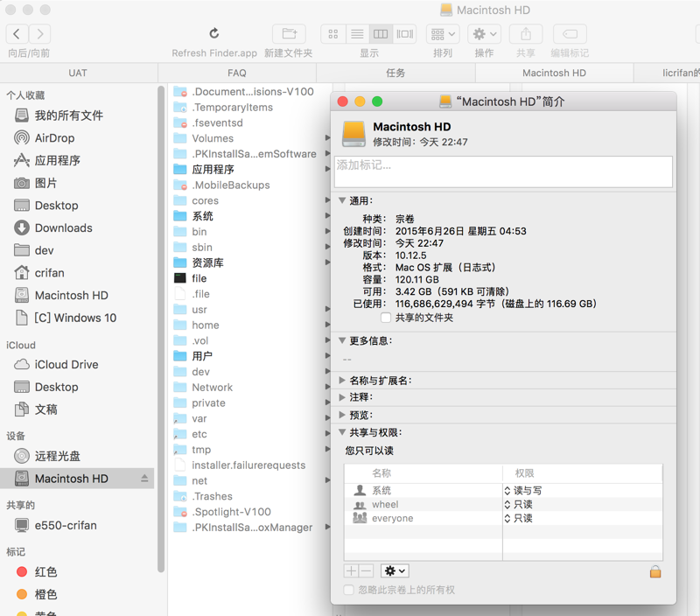Switch to icon grid view

[333, 34]
